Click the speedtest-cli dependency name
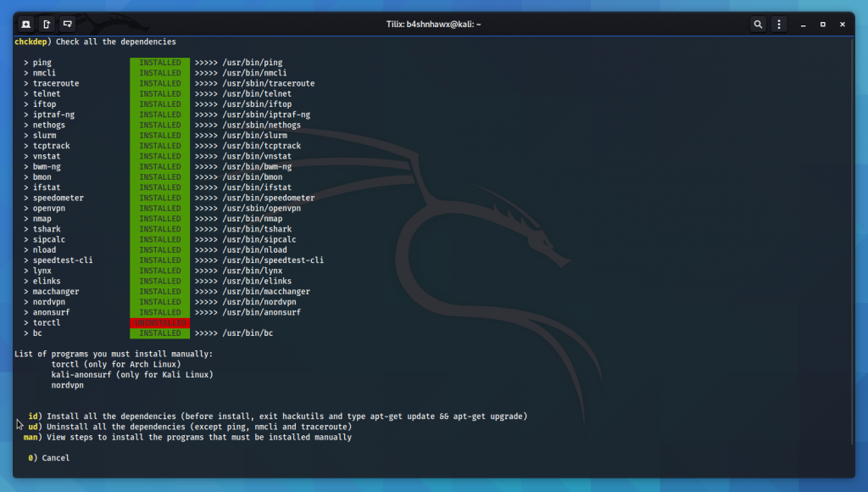The height and width of the screenshot is (492, 868). pos(63,260)
